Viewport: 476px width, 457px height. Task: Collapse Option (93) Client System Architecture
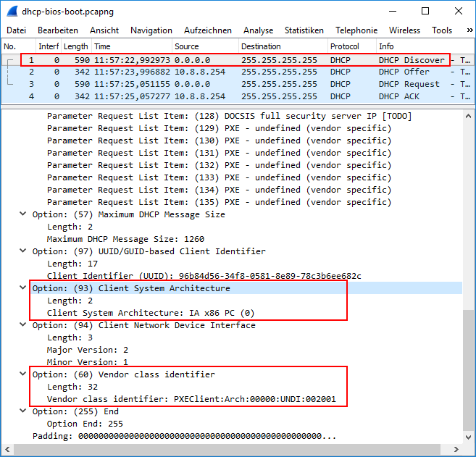(24, 288)
